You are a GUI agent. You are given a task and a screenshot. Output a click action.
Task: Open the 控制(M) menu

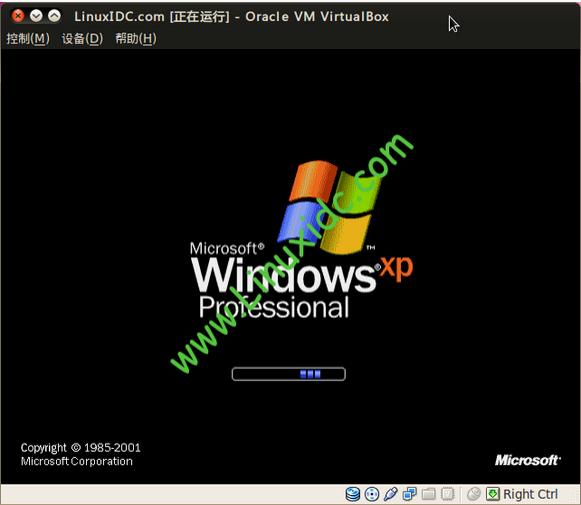(28, 39)
